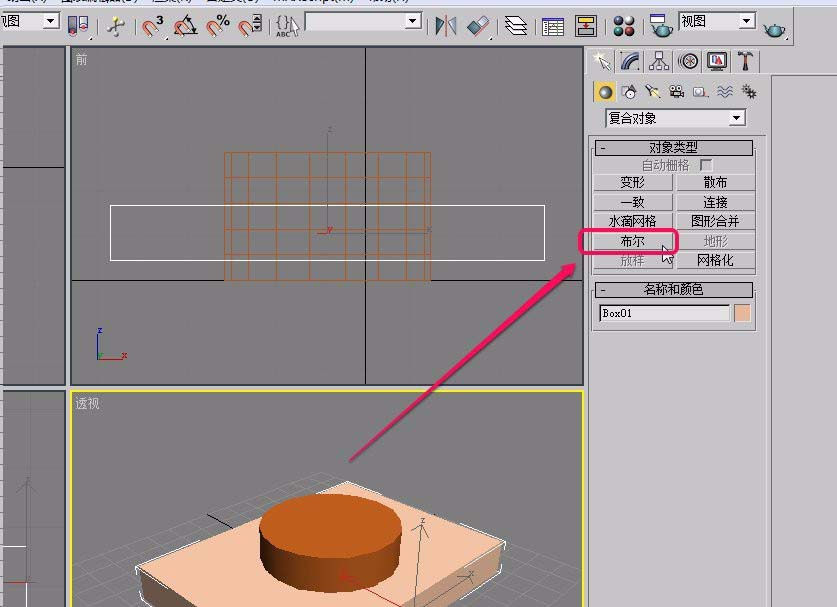Switch to the Hierarchy panel tab
This screenshot has width=837, height=607.
click(x=659, y=61)
